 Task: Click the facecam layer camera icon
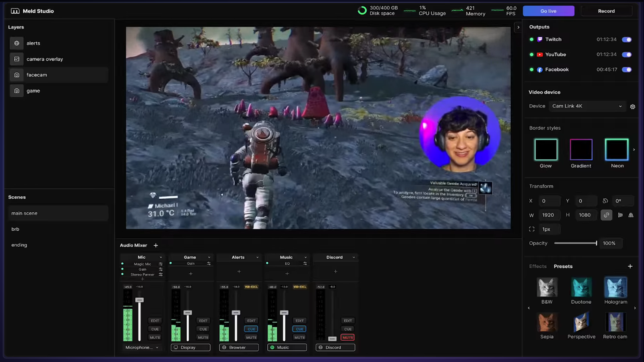click(17, 75)
